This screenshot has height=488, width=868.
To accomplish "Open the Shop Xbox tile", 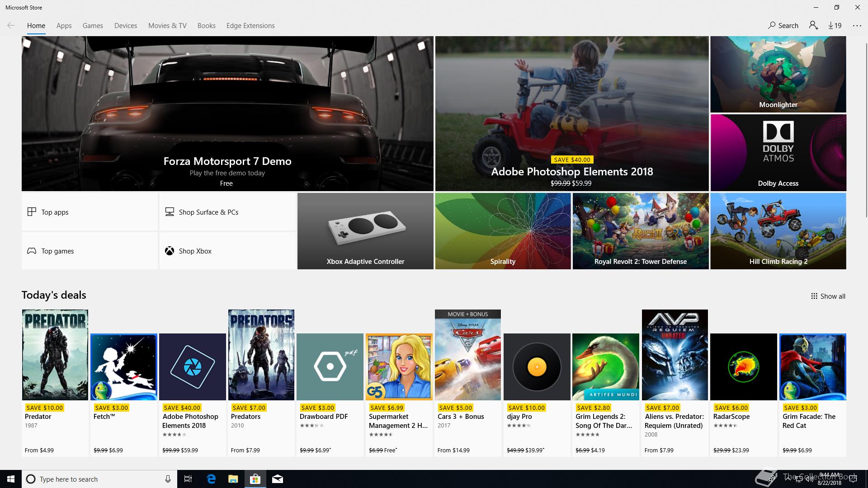I will pos(227,251).
